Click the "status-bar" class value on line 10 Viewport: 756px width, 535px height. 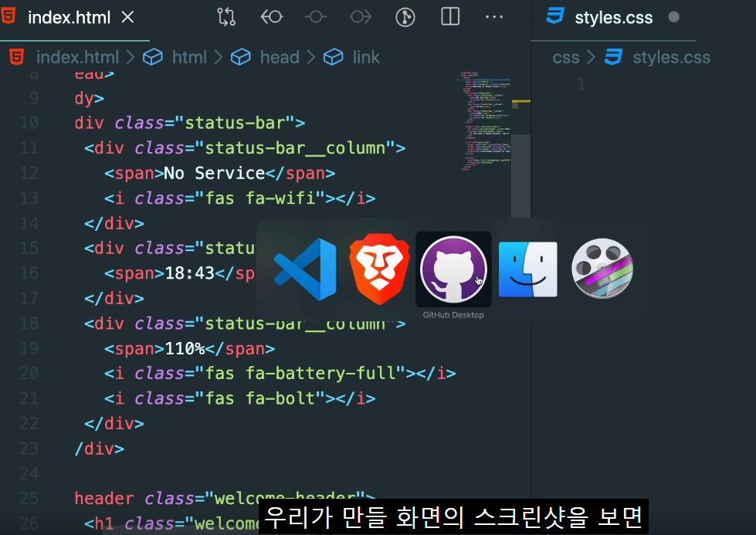coord(235,123)
